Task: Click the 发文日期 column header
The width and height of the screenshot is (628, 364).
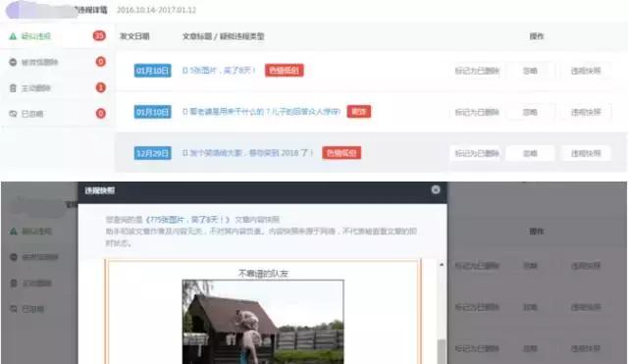Action: [x=134, y=36]
